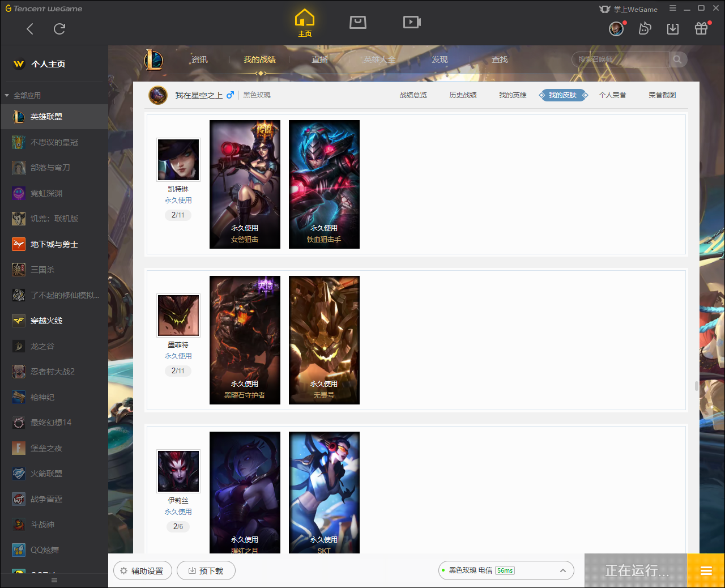Image resolution: width=725 pixels, height=588 pixels.
Task: Click the Bilibili-style TV icon at top right
Action: [645, 29]
